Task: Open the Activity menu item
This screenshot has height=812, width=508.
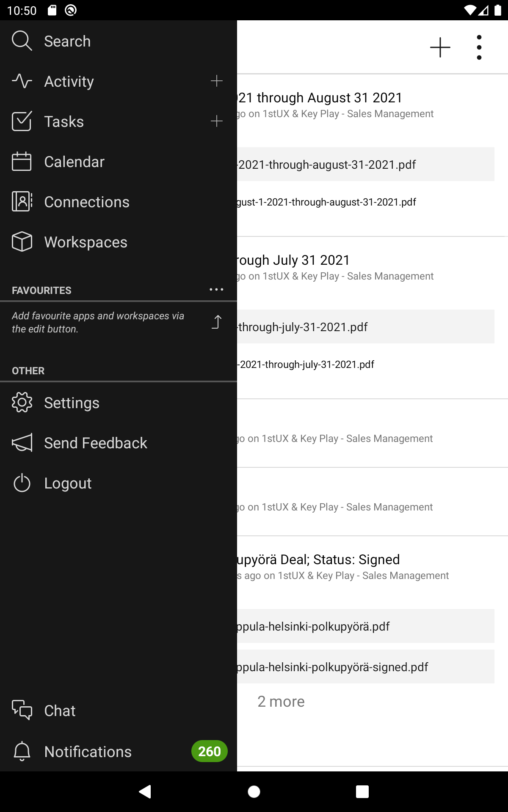Action: point(69,81)
